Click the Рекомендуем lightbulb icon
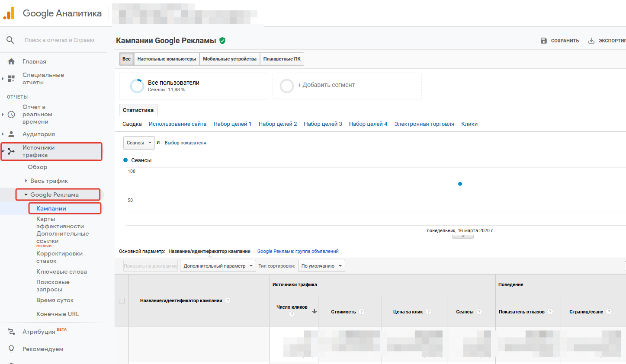Screen dimensions: 626x364 11,349
